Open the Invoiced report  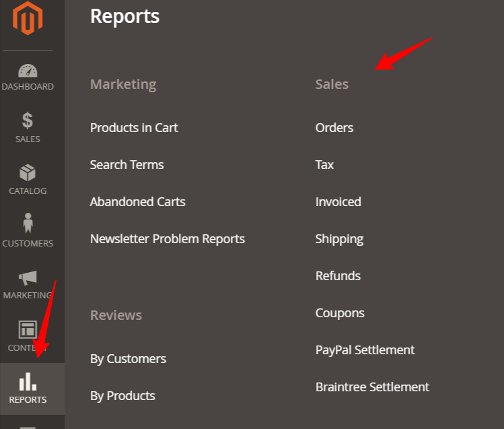click(x=338, y=202)
